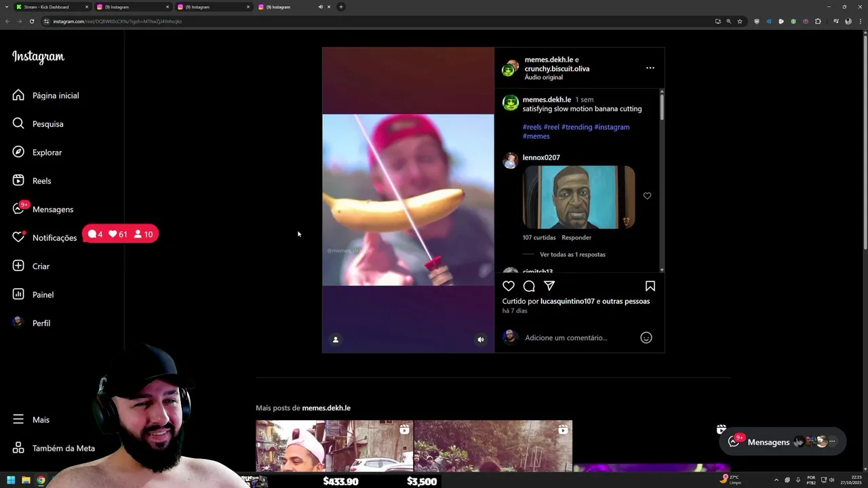Open the three-dot button in floating Mensagens bar
The width and height of the screenshot is (868, 488).
click(832, 442)
